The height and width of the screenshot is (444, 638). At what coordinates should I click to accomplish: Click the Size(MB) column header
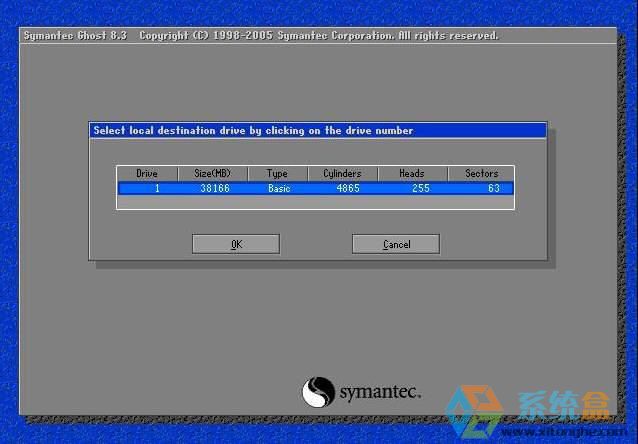(213, 174)
